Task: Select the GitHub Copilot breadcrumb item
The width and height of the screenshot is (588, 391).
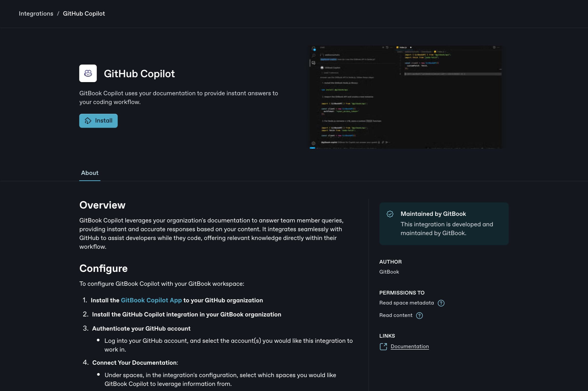Action: tap(84, 13)
